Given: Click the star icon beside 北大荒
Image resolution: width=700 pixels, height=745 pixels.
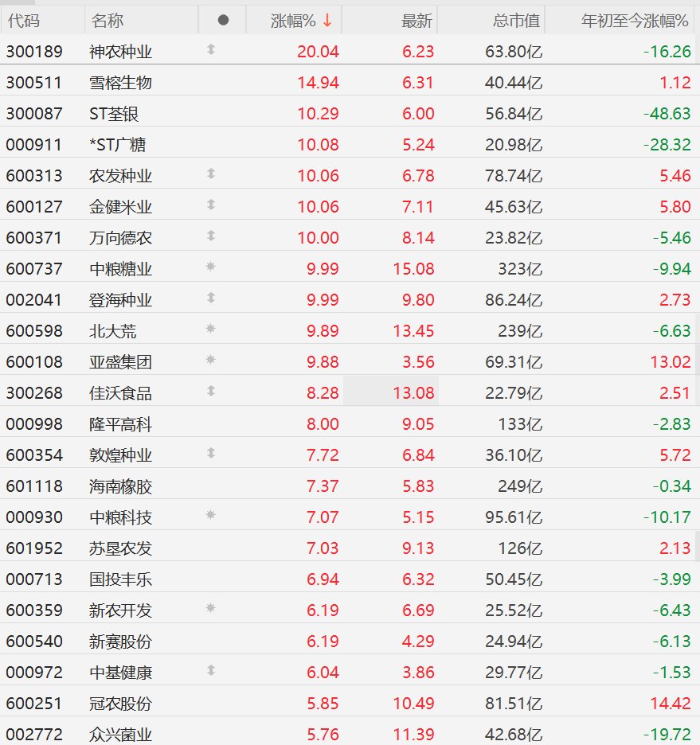Looking at the screenshot, I should [x=210, y=329].
